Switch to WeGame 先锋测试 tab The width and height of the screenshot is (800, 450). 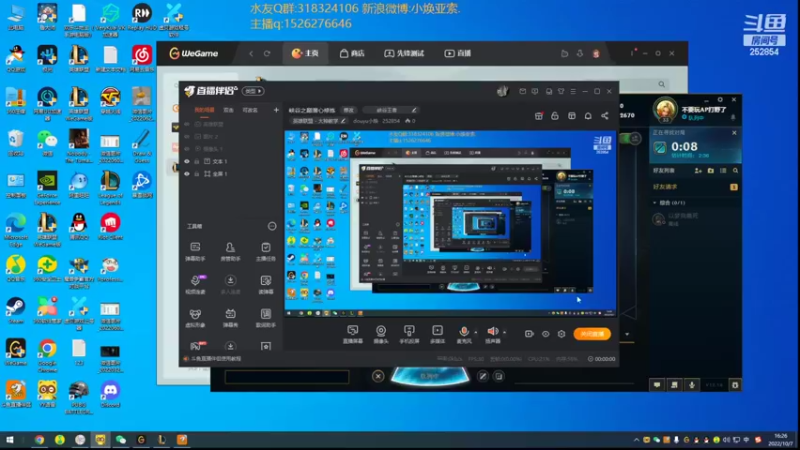[404, 53]
